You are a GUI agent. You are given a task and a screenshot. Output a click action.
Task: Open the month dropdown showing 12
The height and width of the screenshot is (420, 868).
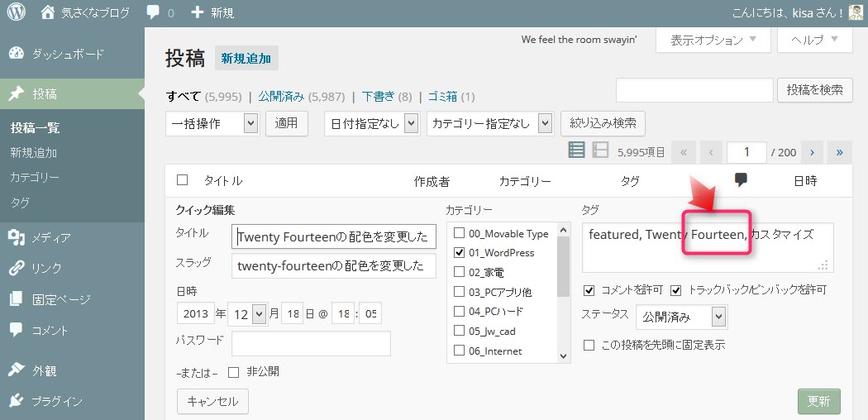[247, 313]
